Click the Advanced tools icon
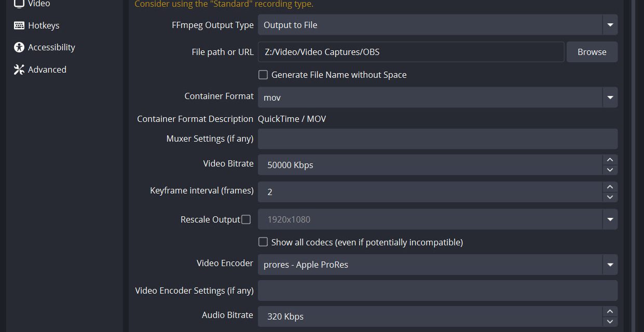This screenshot has width=644, height=332. [x=19, y=70]
